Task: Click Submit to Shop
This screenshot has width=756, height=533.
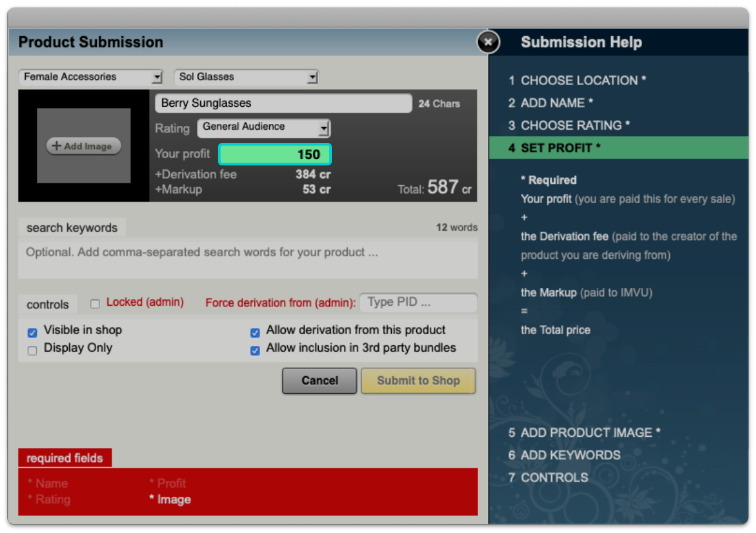Action: pyautogui.click(x=418, y=381)
